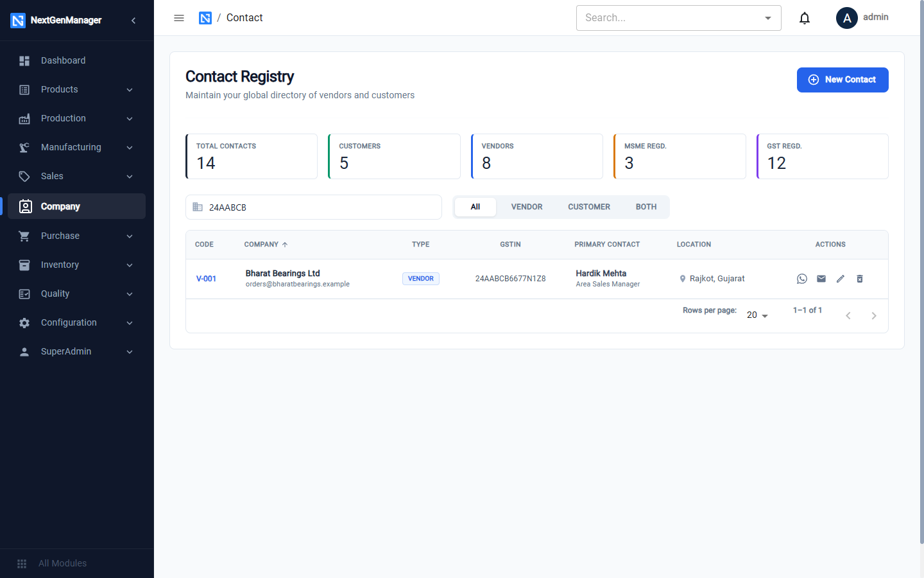Click the New Contact button

pos(843,80)
